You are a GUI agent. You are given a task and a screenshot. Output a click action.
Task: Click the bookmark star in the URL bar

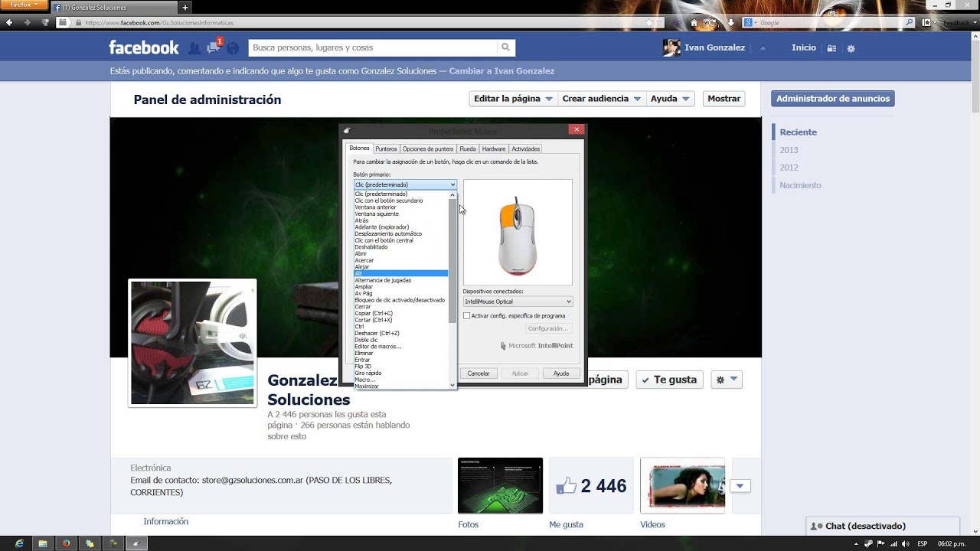[650, 23]
